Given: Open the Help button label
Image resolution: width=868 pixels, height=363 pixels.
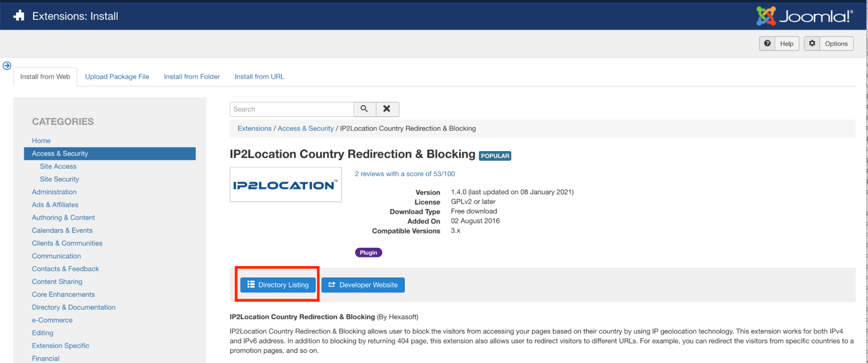Looking at the screenshot, I should [786, 43].
